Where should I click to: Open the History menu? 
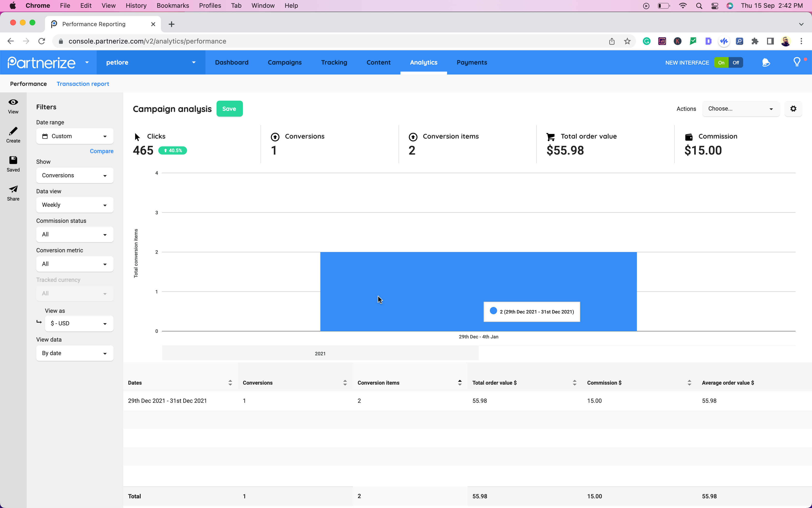pos(136,6)
